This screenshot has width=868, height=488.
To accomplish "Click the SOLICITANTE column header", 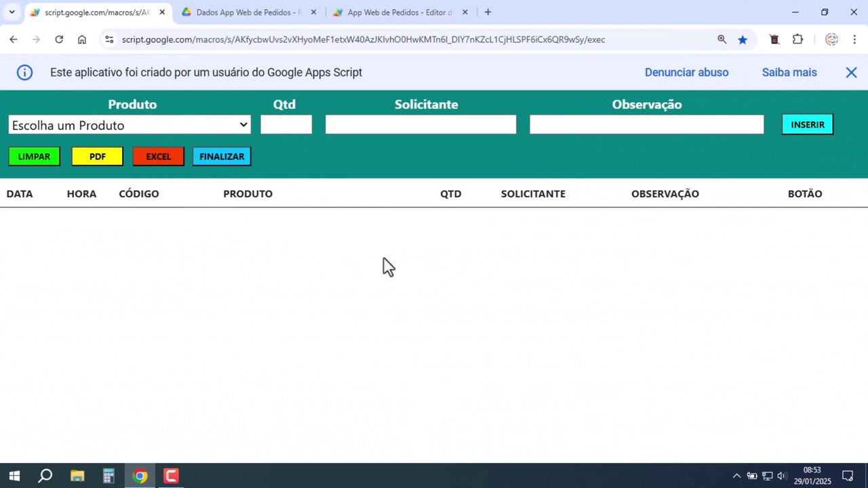I will click(533, 194).
